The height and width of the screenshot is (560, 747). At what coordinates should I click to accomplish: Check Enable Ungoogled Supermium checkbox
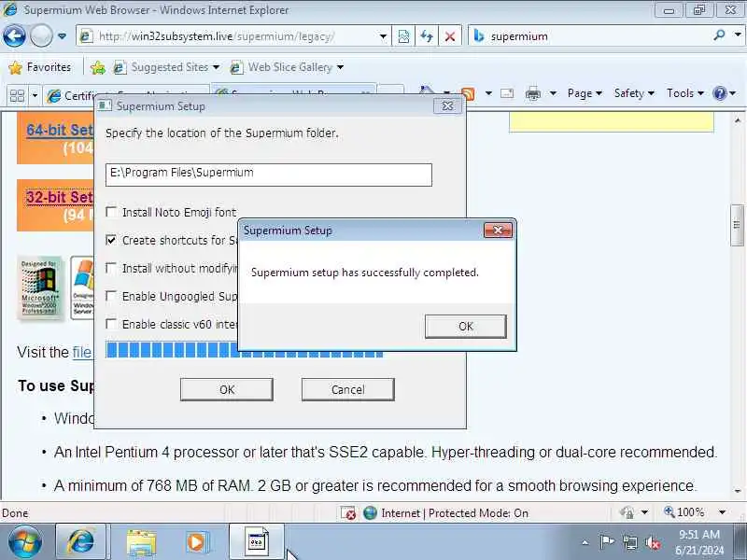111,296
